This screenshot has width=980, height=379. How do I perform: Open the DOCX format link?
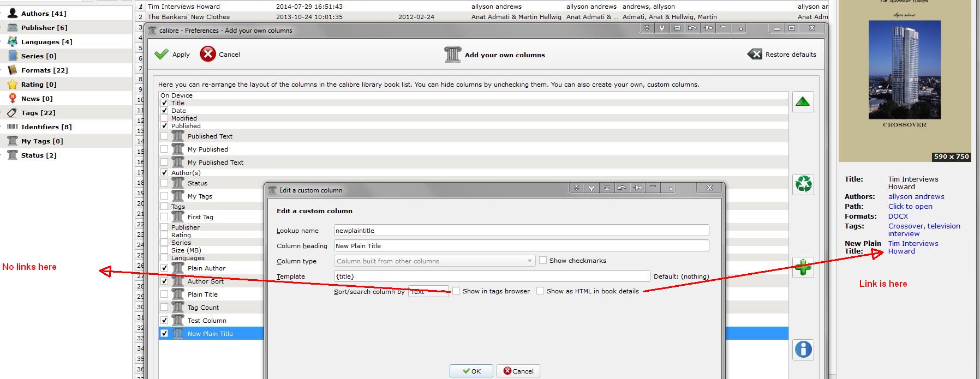click(898, 216)
